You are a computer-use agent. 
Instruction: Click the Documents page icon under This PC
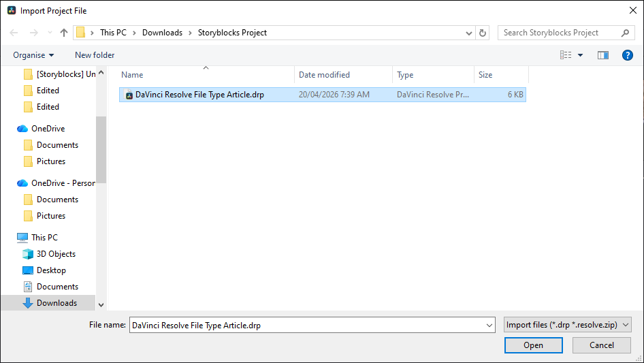pos(28,287)
